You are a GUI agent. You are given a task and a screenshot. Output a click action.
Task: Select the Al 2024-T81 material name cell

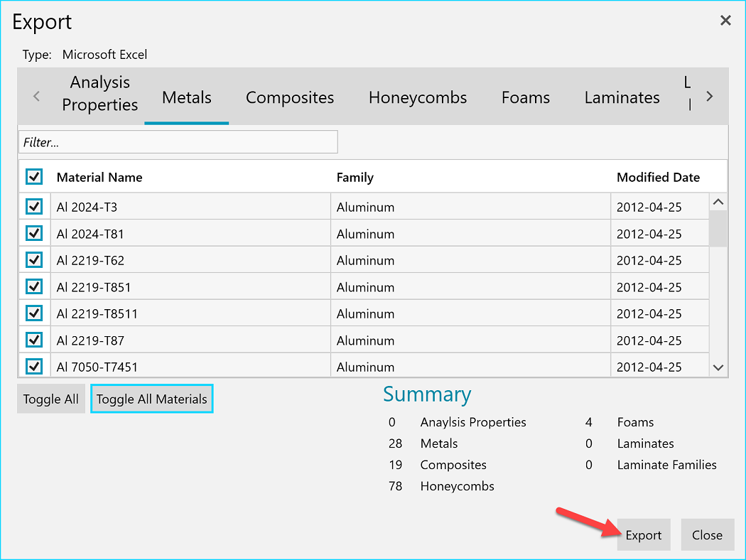pyautogui.click(x=190, y=233)
